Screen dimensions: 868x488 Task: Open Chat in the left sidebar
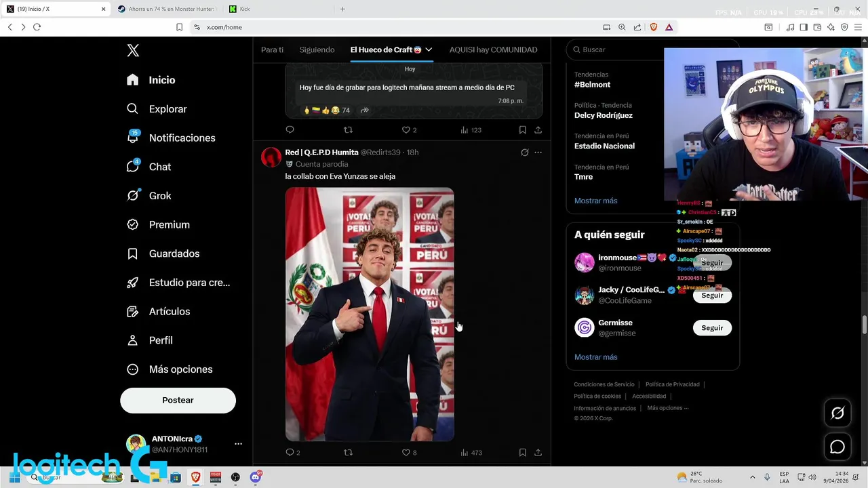click(149, 167)
